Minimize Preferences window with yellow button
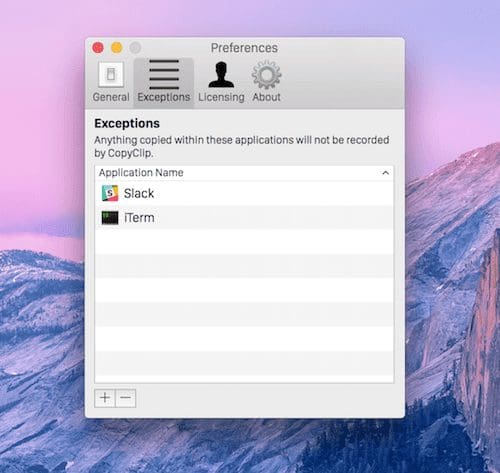 (116, 48)
